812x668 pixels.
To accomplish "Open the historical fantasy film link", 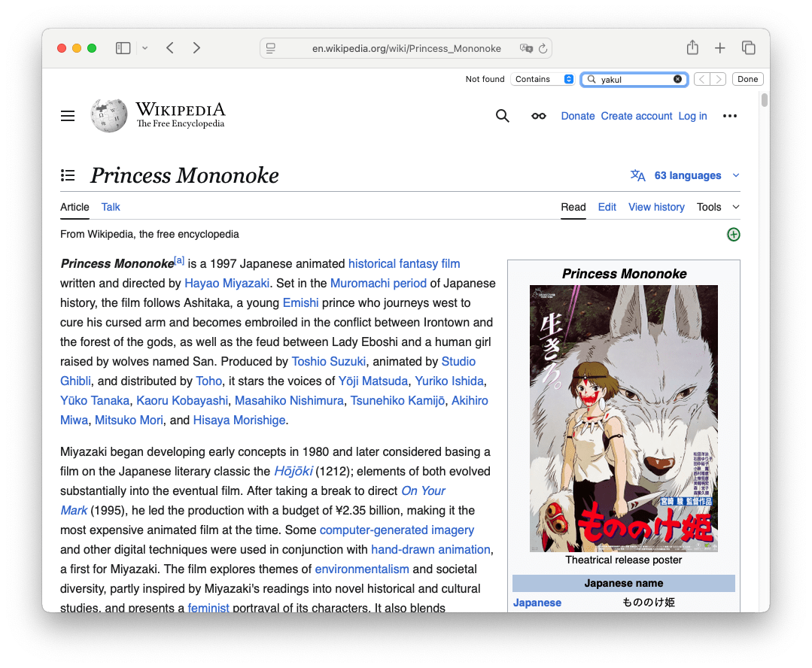I will click(404, 263).
